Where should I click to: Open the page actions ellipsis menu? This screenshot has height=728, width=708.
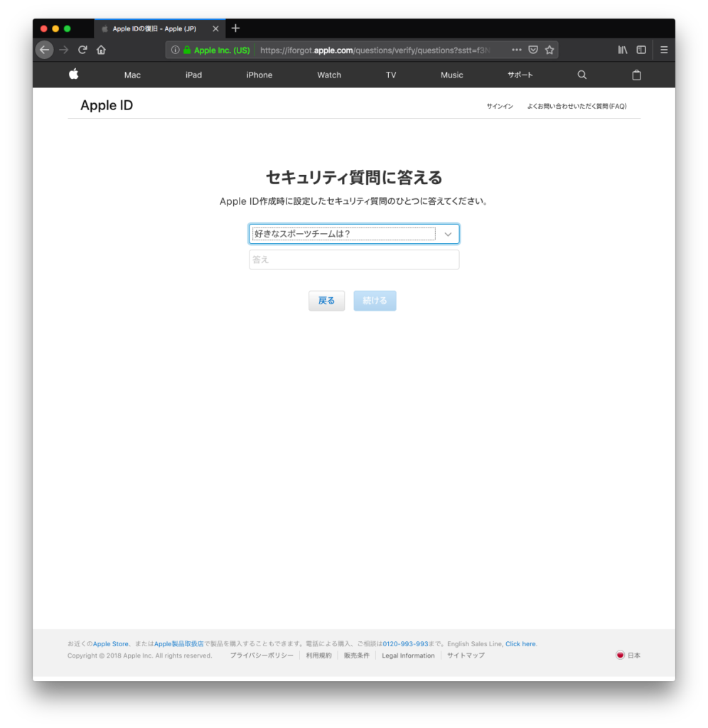coord(517,50)
